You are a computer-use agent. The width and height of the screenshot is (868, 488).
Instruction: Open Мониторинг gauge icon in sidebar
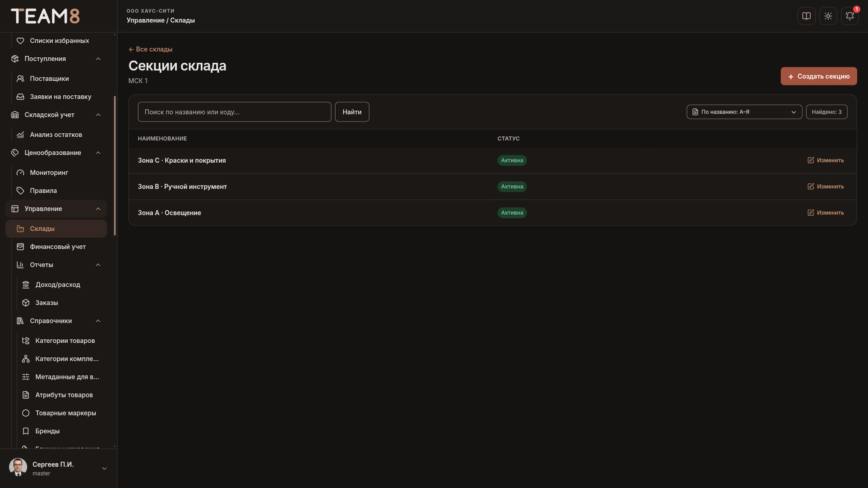(20, 172)
